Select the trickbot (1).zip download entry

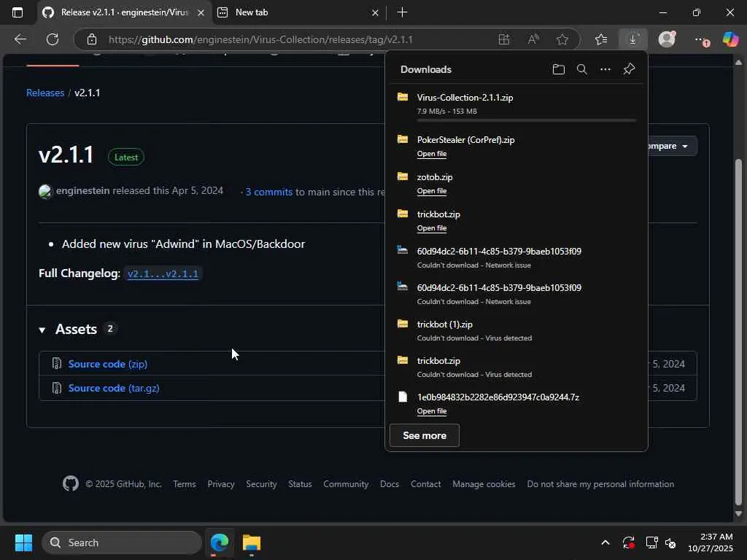click(516, 330)
